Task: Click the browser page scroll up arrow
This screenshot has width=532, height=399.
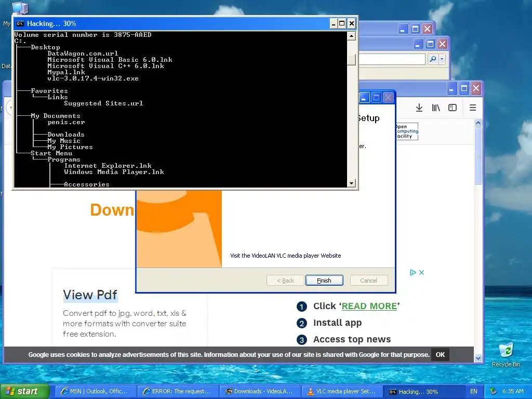Action: tap(478, 123)
